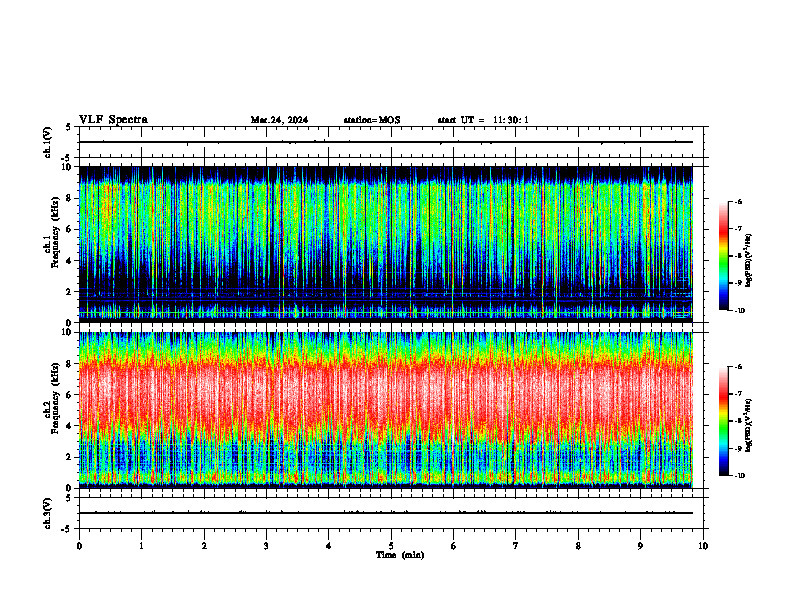792x612 pixels.
Task: Click the "2" kHz tick of ch.1 spectrogram
Action: coord(70,292)
